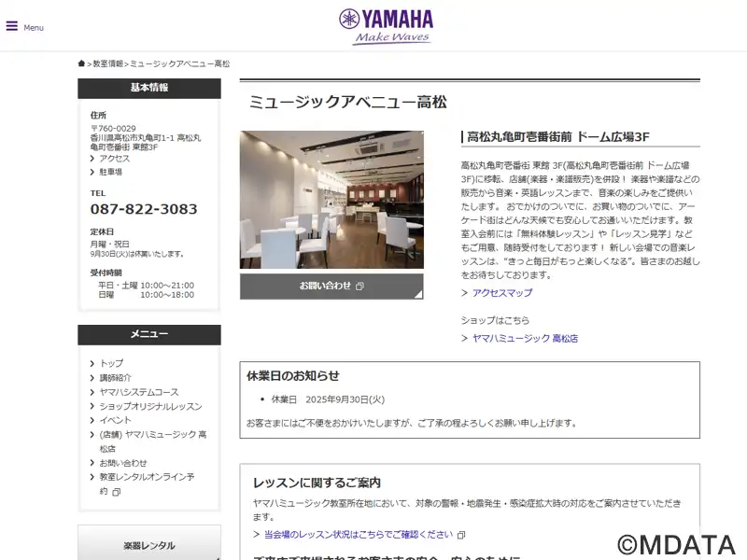Click the 休業日 2025年9月30日(火) entry
Viewport: 747px width, 560px height.
329,399
